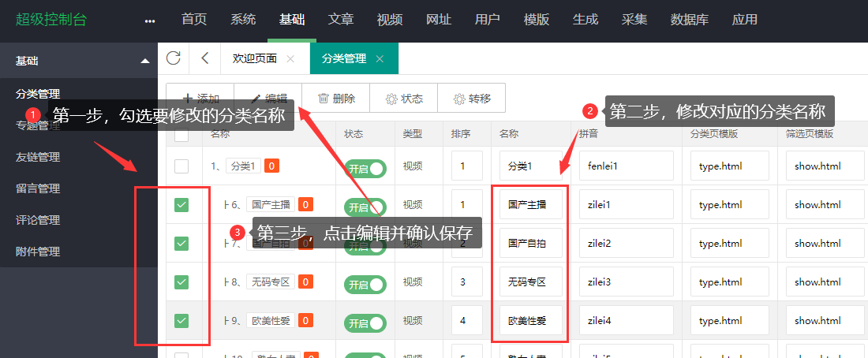The width and height of the screenshot is (868, 358).
Task: Close the 分类管理 tab
Action: coord(380,58)
